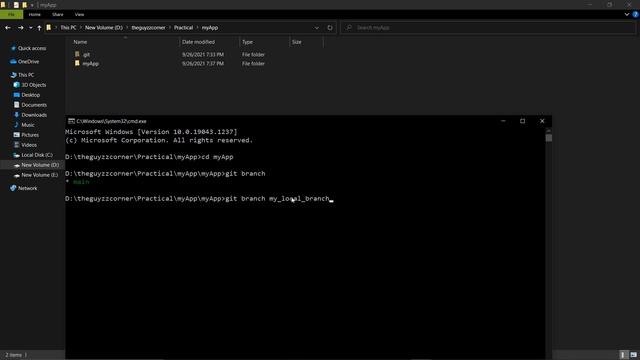
Task: Maximize the cmd.exe window
Action: [522, 121]
